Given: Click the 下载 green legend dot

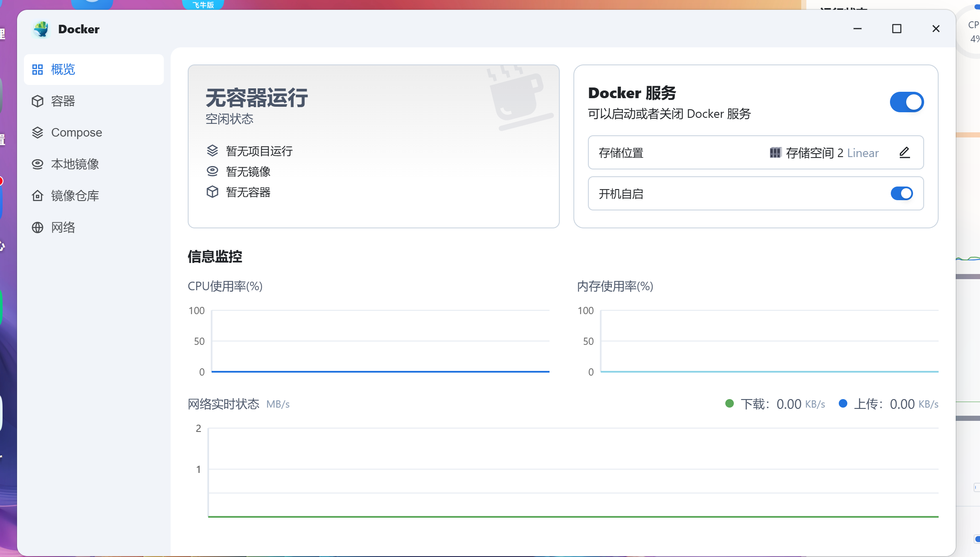Looking at the screenshot, I should [x=730, y=403].
